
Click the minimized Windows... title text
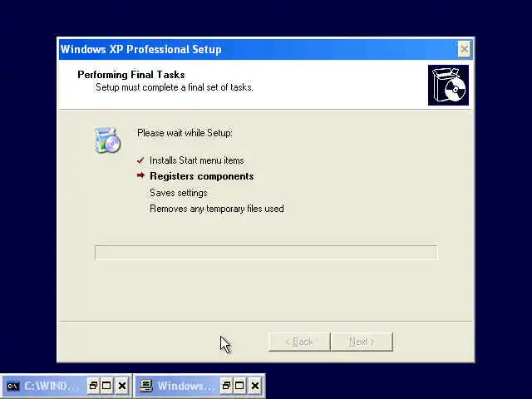pos(186,386)
